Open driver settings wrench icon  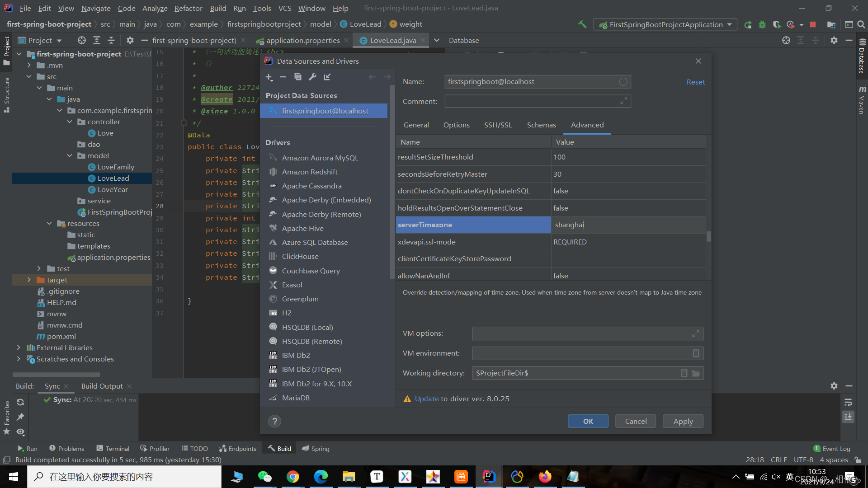coord(312,77)
